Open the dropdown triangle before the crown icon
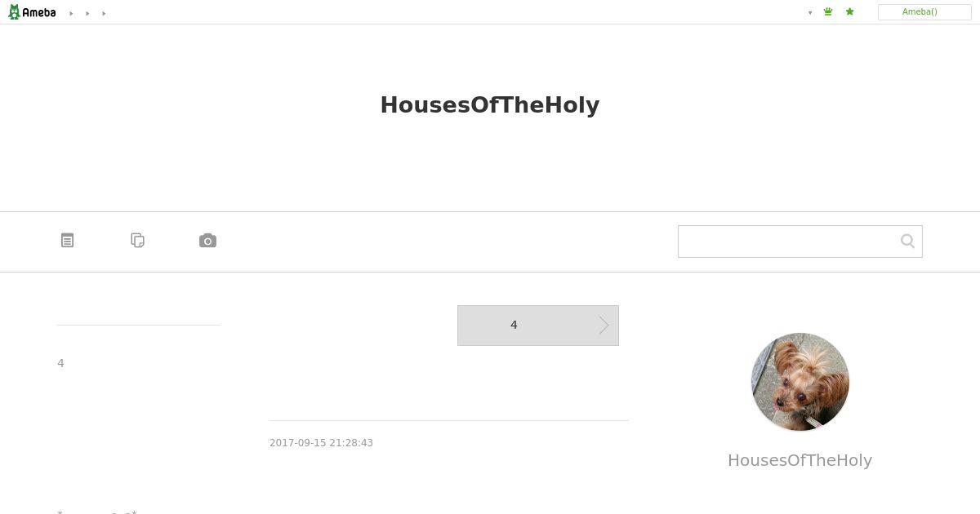The width and height of the screenshot is (980, 514). tap(810, 12)
